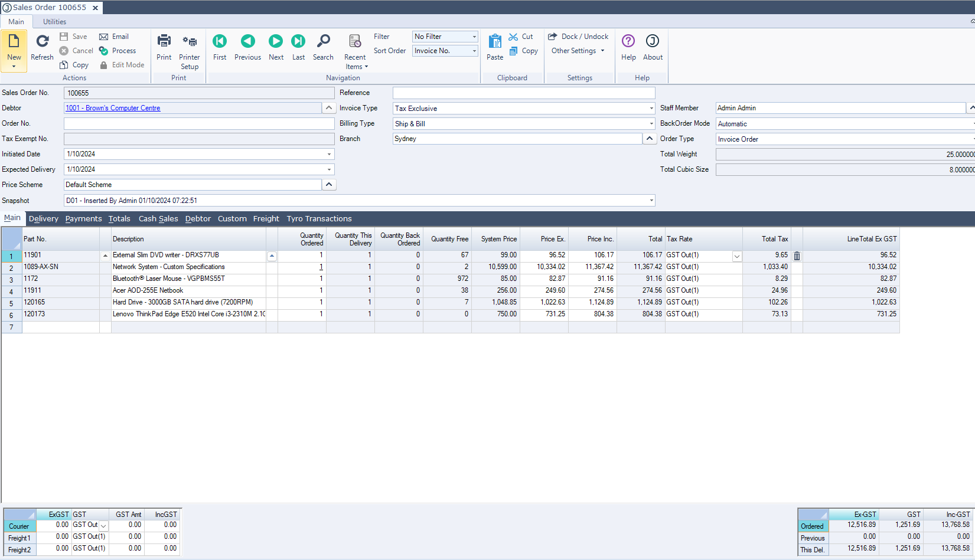Switch to the Utilities ribbon tab
Image resolution: width=975 pixels, height=560 pixels.
pos(54,22)
